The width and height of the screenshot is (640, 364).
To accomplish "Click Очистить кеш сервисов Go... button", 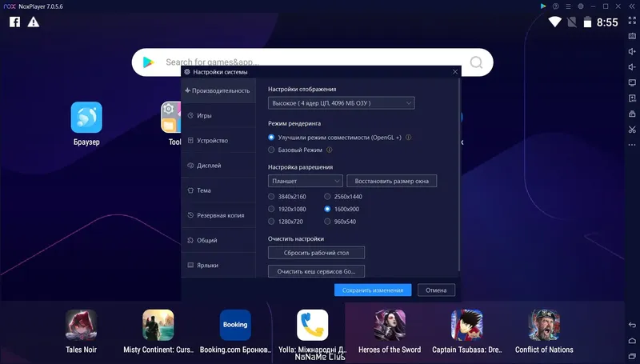I will coord(316,271).
